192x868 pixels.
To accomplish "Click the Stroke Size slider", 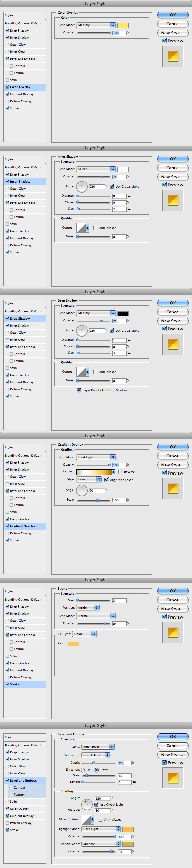I will [x=94, y=600].
